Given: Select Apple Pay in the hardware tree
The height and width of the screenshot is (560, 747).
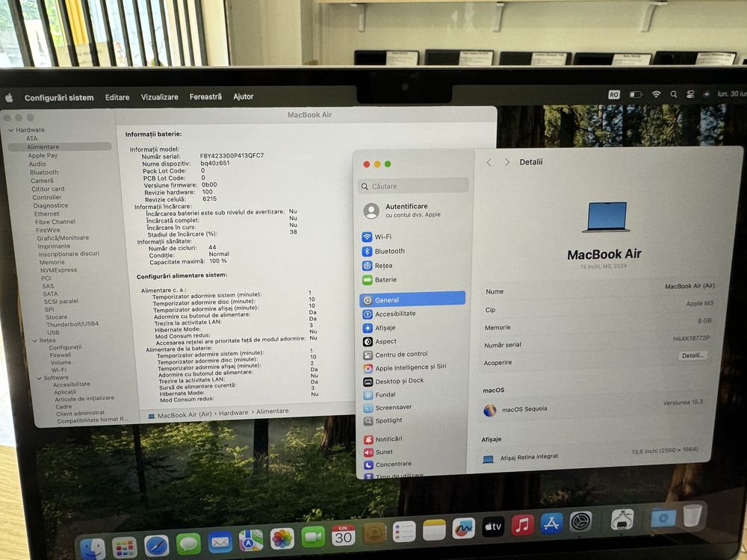Looking at the screenshot, I should (x=43, y=155).
